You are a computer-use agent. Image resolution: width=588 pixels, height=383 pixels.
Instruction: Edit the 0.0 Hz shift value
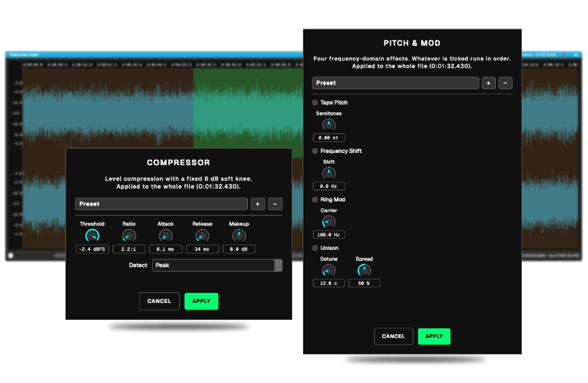(x=329, y=186)
